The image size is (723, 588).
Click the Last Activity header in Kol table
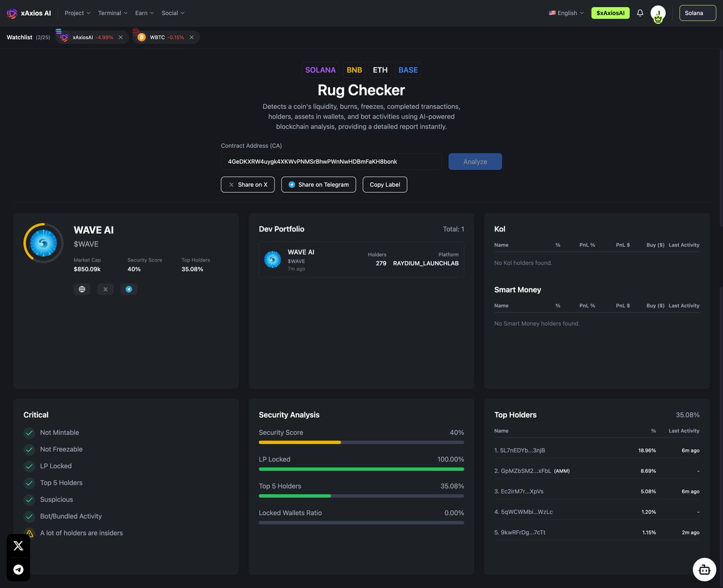tap(684, 245)
